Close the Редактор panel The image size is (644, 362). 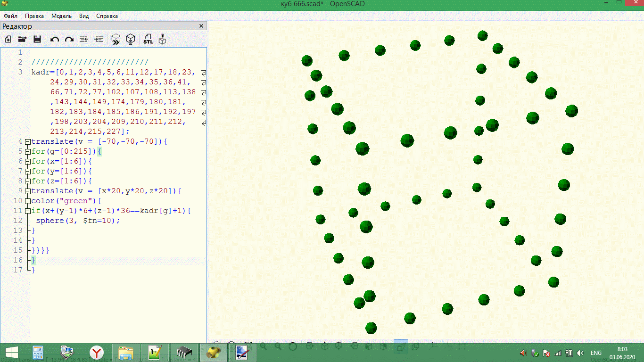point(201,26)
